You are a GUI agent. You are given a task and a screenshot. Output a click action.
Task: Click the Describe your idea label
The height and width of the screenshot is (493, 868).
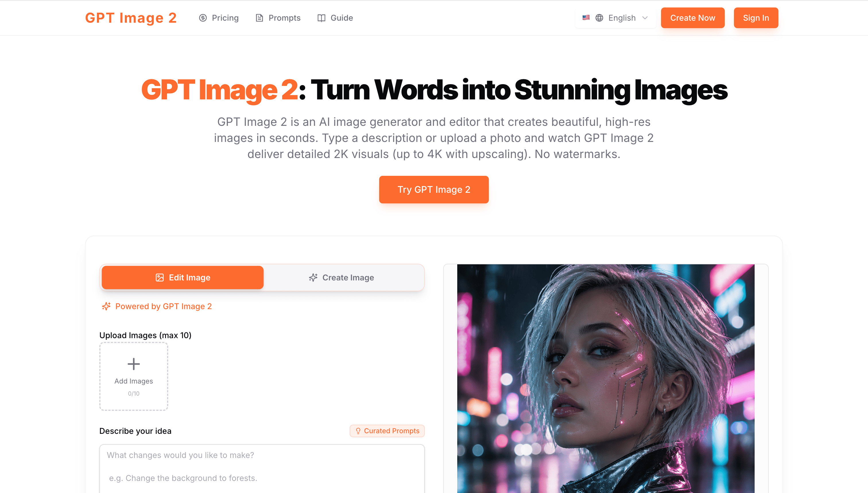coord(135,431)
